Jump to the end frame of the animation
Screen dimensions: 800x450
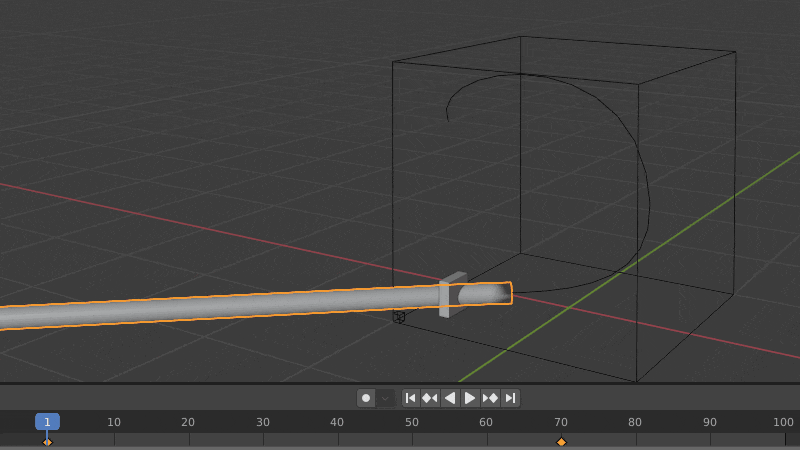click(510, 398)
